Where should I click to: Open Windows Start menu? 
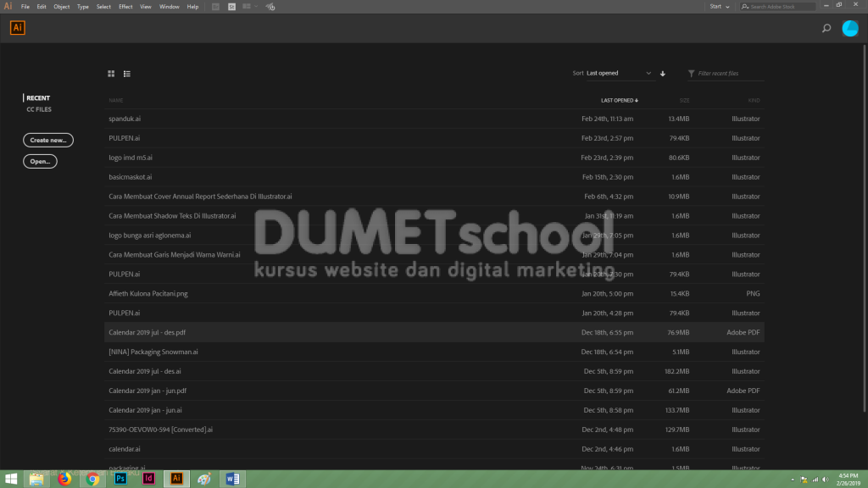coord(11,479)
